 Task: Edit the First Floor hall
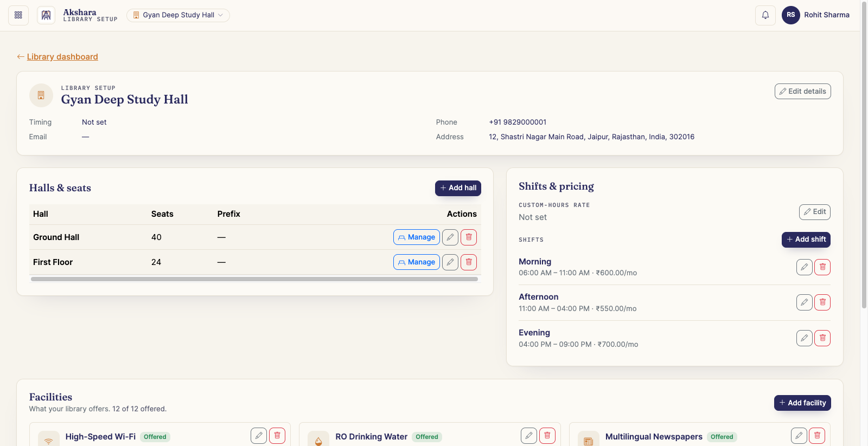pyautogui.click(x=450, y=262)
